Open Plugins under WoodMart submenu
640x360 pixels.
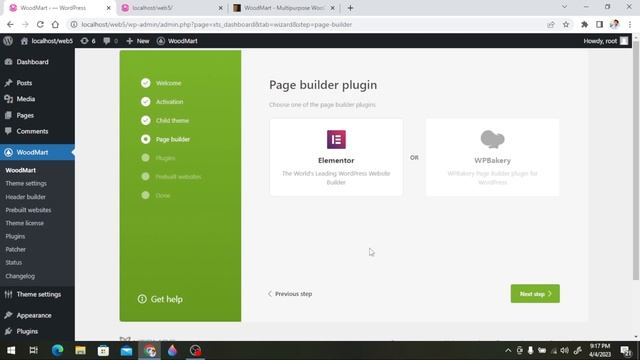(x=15, y=236)
